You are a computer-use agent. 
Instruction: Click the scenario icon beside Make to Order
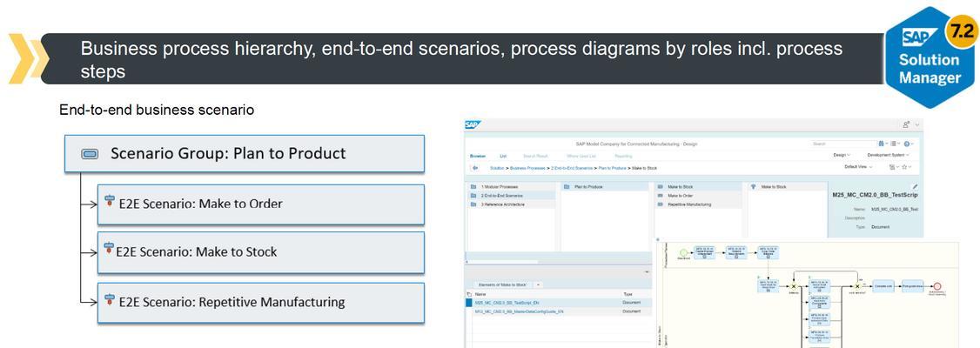coord(661,196)
